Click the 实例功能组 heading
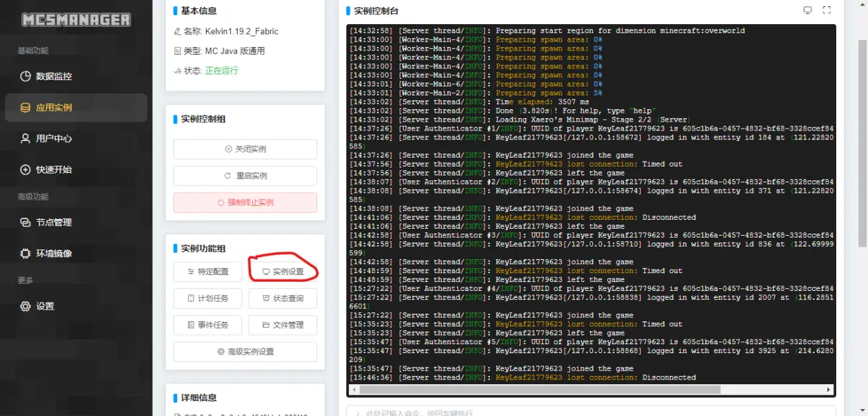The height and width of the screenshot is (416, 868). pos(203,249)
